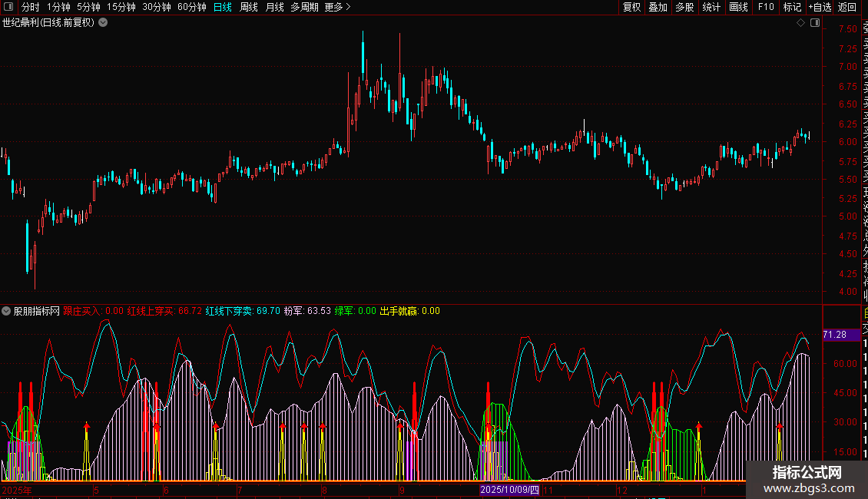Click the 标记 mark button

pos(792,7)
